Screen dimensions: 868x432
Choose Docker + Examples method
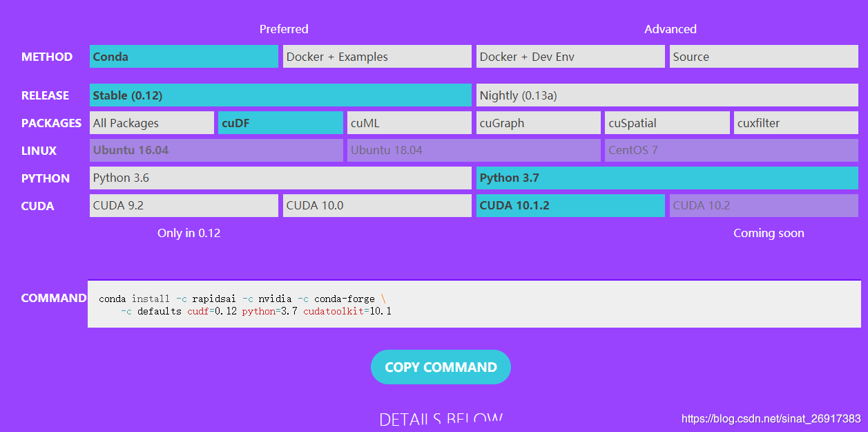click(376, 56)
